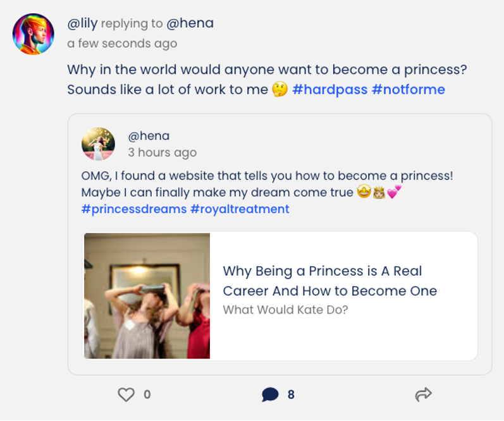Image resolution: width=504 pixels, height=421 pixels.
Task: Click the "What Would Kate Do?" source text
Action: click(x=285, y=310)
